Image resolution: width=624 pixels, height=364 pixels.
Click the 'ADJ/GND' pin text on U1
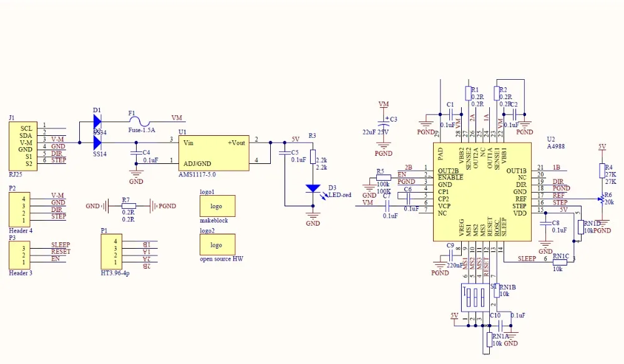pos(197,164)
